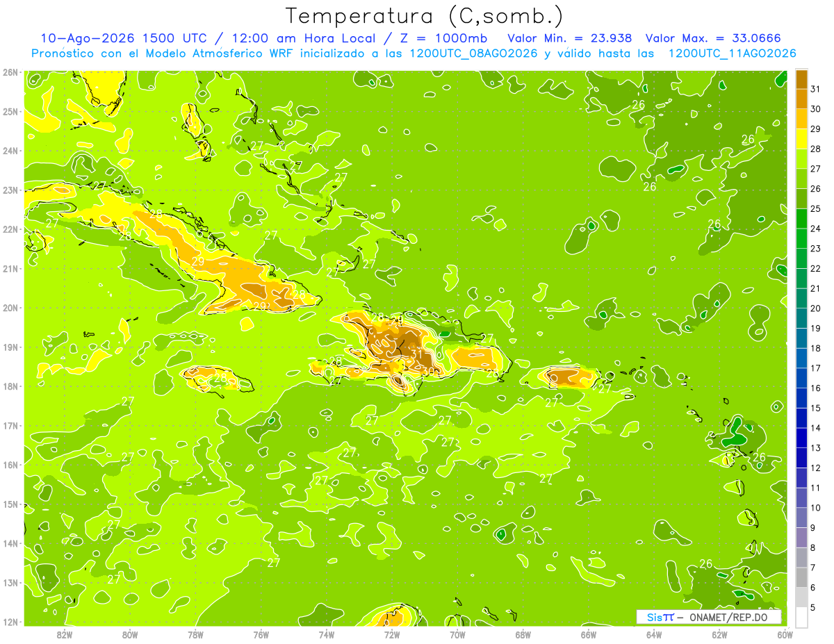Pick the topmost brown swatch above 31
The width and height of the screenshot is (834, 644).
801,79
